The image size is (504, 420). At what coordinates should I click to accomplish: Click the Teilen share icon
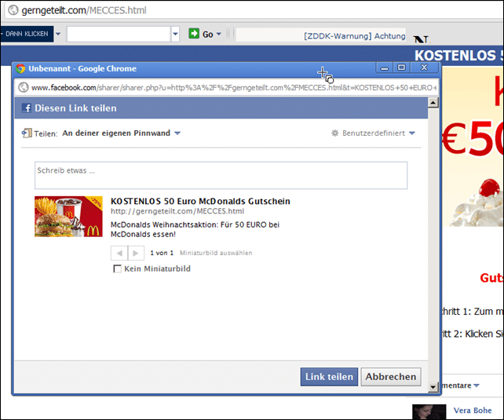point(27,133)
